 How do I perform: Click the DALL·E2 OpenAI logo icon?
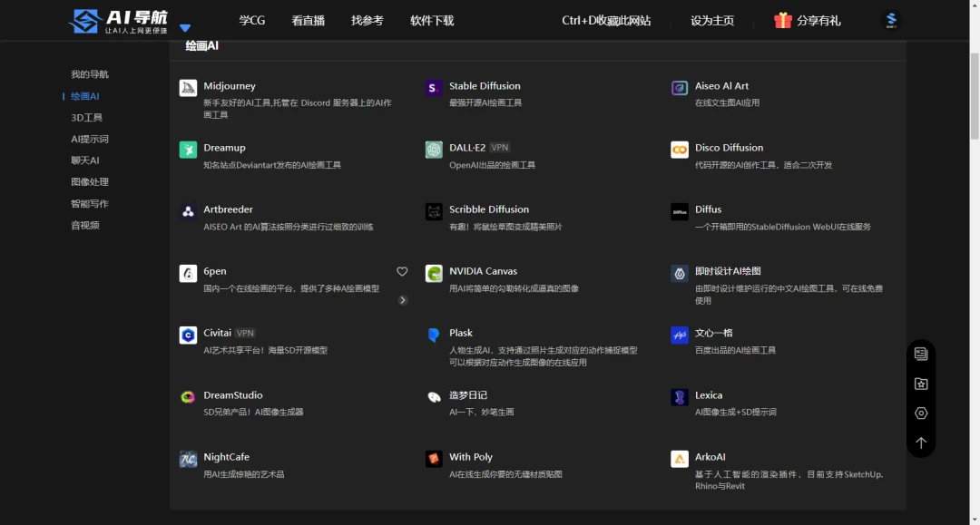pyautogui.click(x=434, y=150)
